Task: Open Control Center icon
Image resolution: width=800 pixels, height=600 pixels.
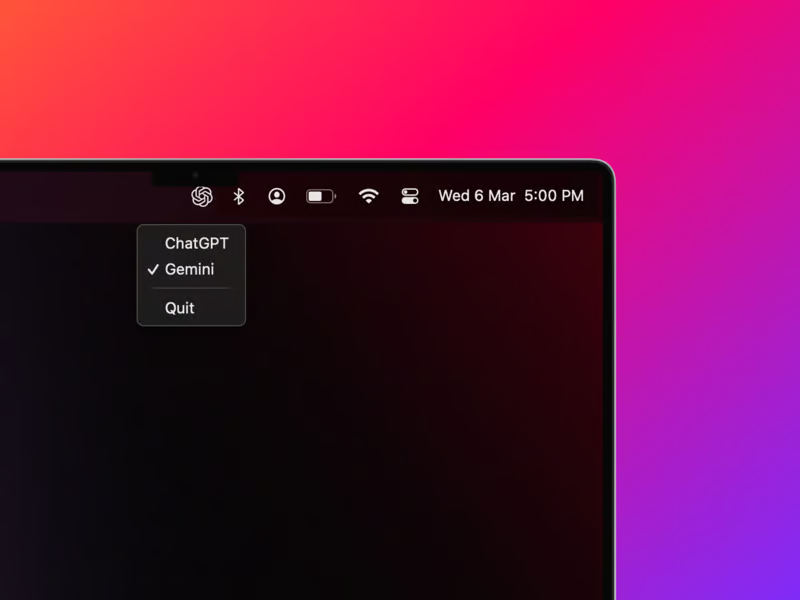Action: click(410, 196)
